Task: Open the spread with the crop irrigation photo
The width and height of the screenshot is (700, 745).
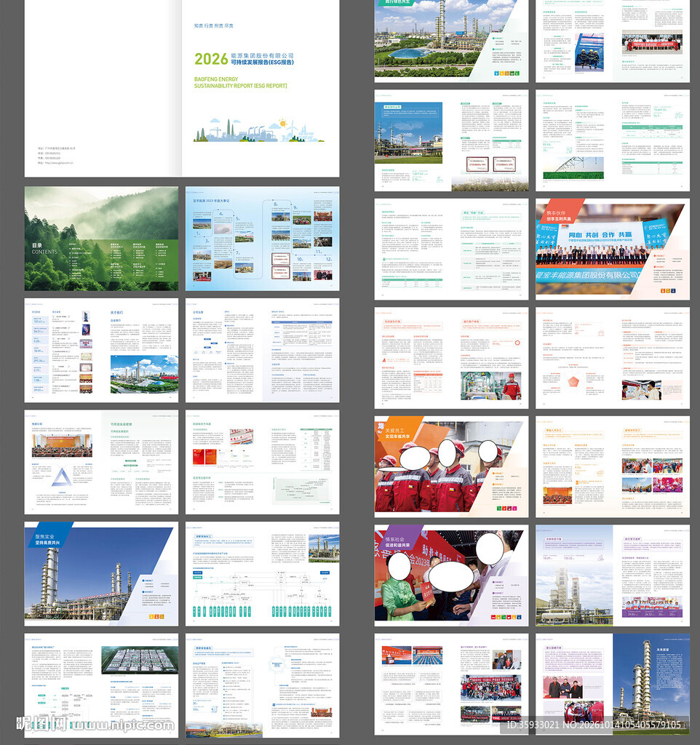Action: point(613,140)
